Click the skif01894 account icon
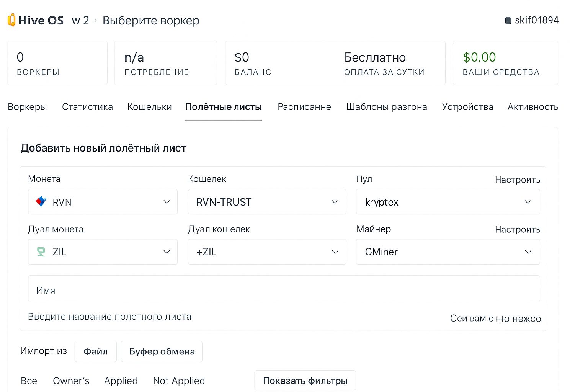Screen dimensions: 588x392 (x=508, y=21)
